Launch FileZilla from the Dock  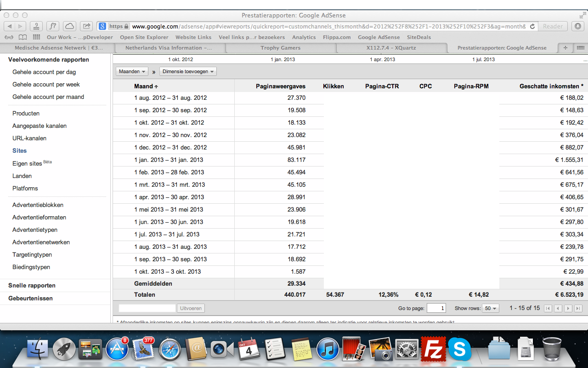pyautogui.click(x=433, y=350)
